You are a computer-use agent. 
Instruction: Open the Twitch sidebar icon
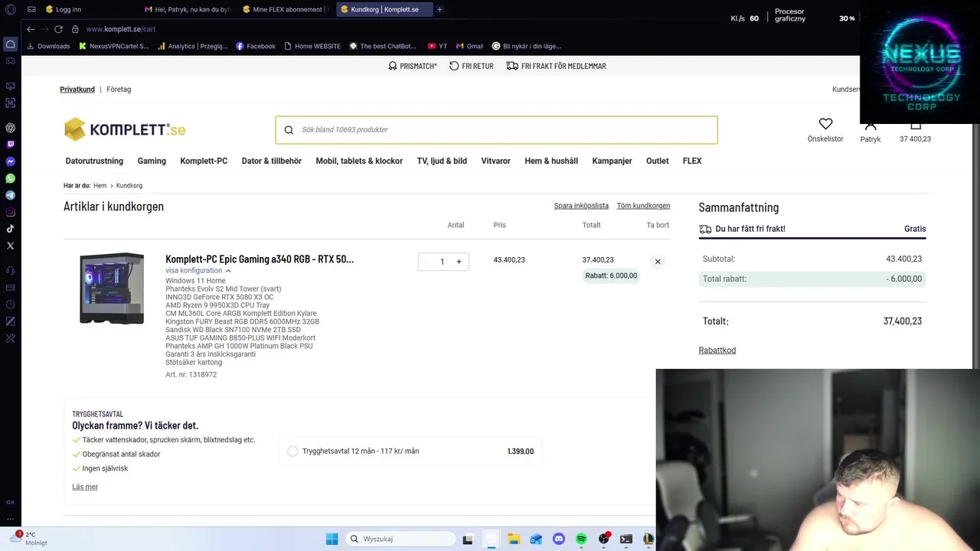(x=11, y=145)
